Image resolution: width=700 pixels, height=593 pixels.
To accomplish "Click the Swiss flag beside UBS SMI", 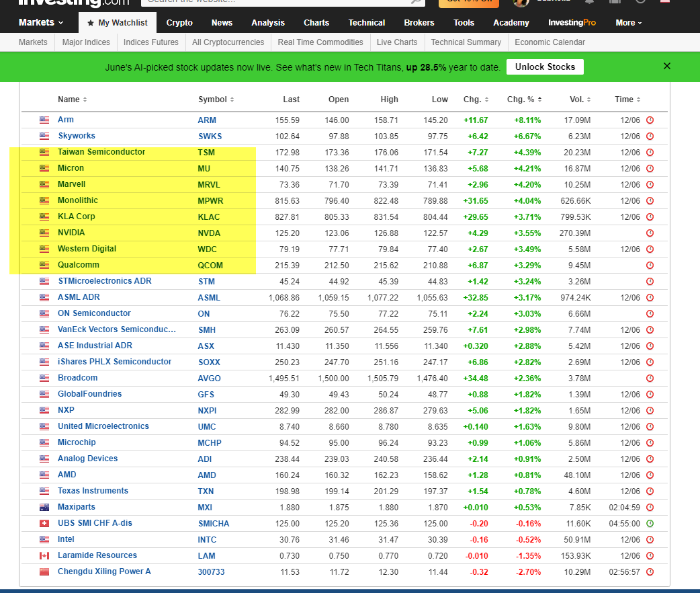I will (44, 524).
